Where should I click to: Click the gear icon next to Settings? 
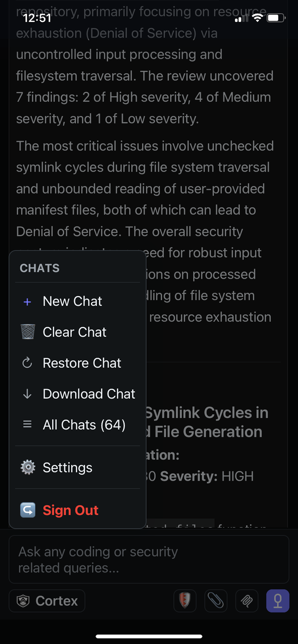tap(28, 467)
